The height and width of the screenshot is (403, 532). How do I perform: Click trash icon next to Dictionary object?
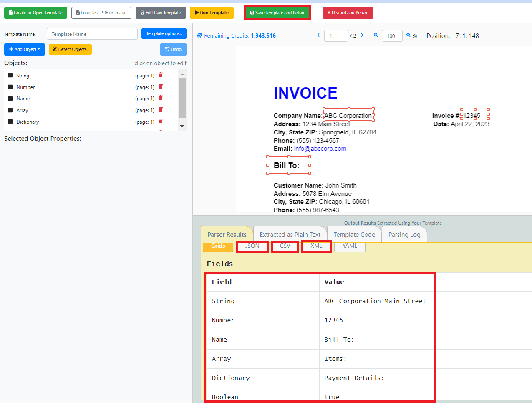point(161,122)
